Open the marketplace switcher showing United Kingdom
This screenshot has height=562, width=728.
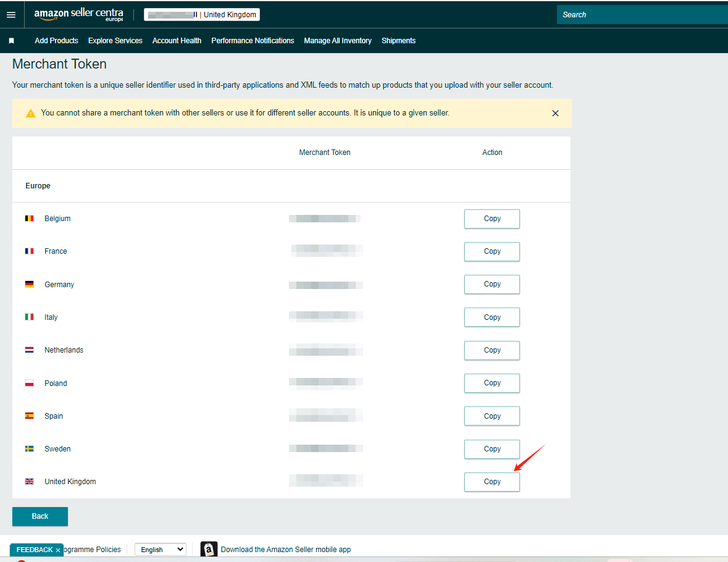tap(202, 15)
